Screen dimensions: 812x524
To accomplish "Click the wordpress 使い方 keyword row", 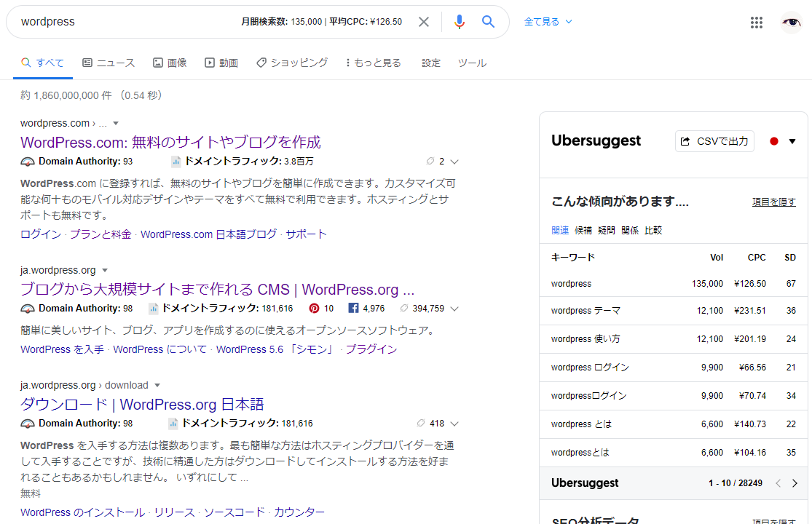I will point(673,339).
